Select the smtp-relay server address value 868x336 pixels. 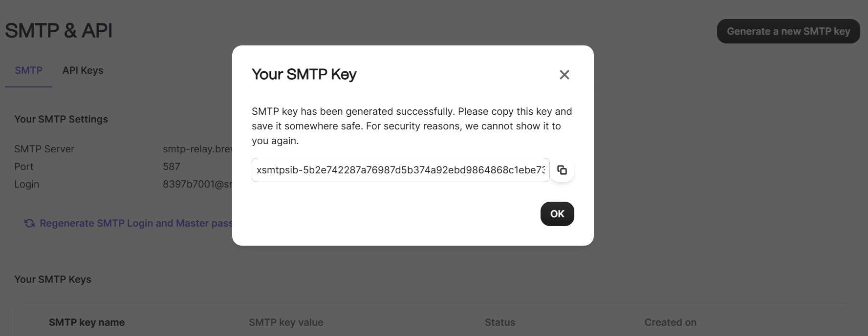point(197,149)
